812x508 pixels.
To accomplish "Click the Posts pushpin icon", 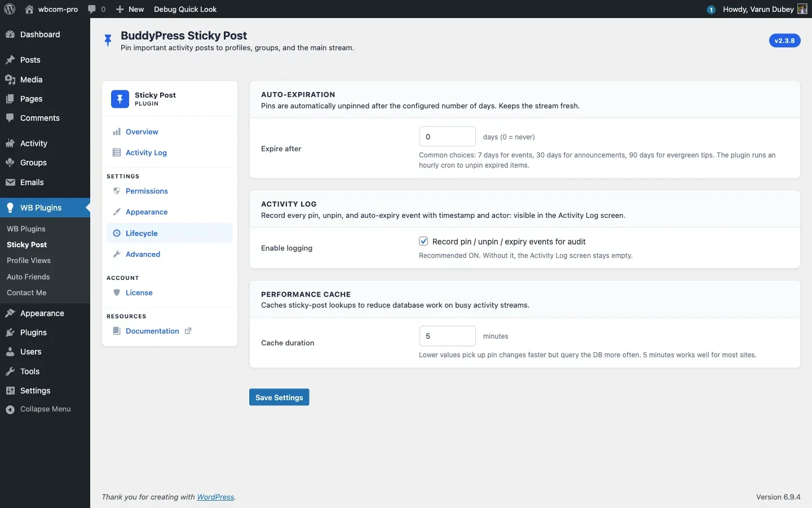I will tap(10, 60).
